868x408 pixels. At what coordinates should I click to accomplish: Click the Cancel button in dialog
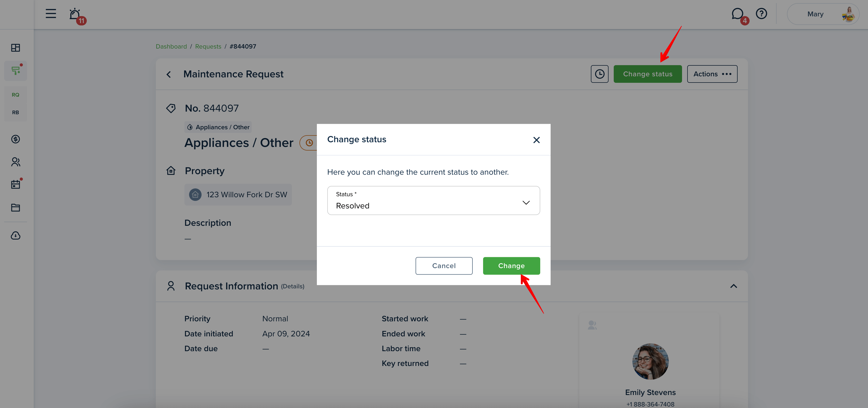[444, 266]
